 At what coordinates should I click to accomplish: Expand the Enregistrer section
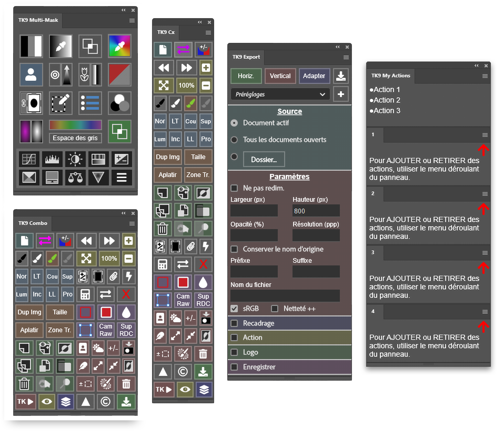[x=290, y=367]
